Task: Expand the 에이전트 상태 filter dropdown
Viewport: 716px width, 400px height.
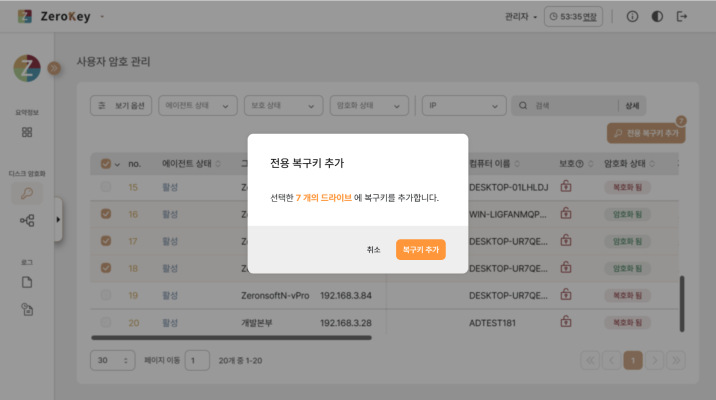Action: pyautogui.click(x=198, y=105)
